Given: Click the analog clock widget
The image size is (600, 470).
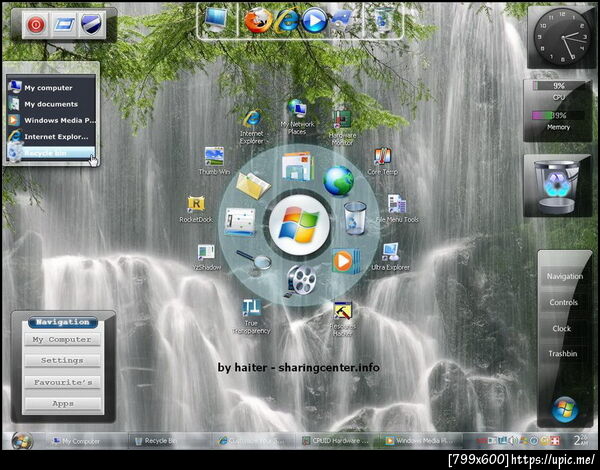Looking at the screenshot, I should point(561,37).
